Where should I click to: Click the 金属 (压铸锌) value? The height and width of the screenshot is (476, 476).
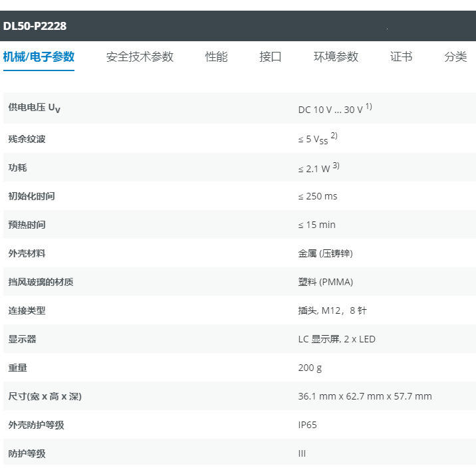326,253
